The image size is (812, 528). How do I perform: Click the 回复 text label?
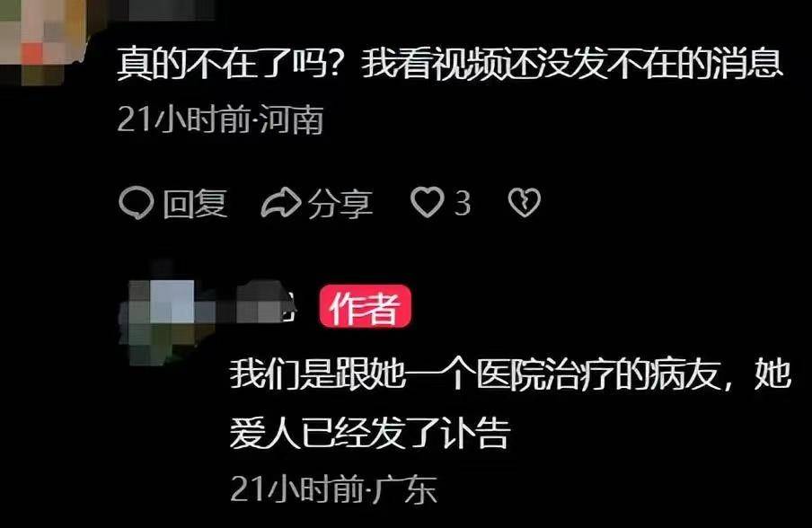[x=195, y=204]
